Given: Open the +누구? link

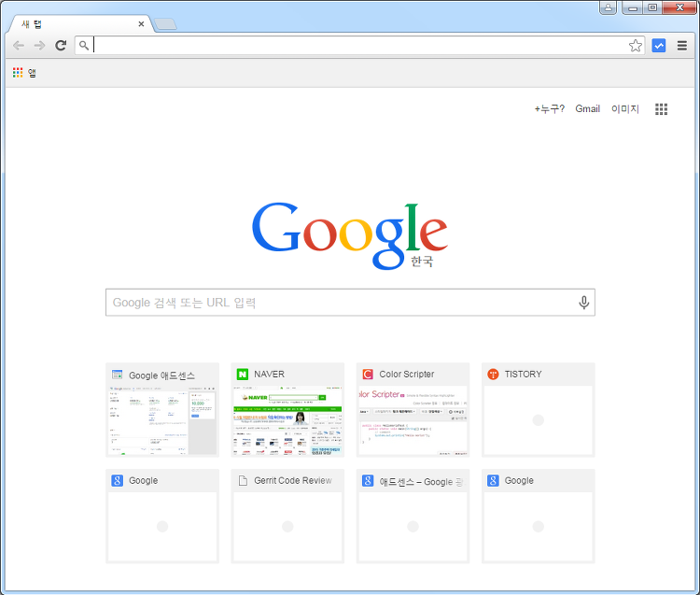Looking at the screenshot, I should click(550, 109).
